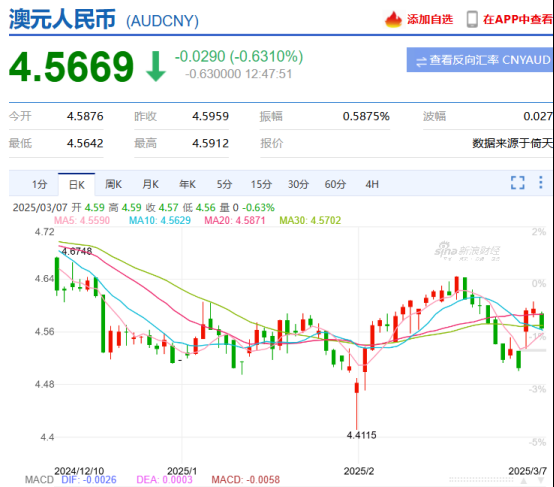Select the 月K monthly chart tab
Image resolution: width=554 pixels, height=487 pixels.
click(151, 184)
